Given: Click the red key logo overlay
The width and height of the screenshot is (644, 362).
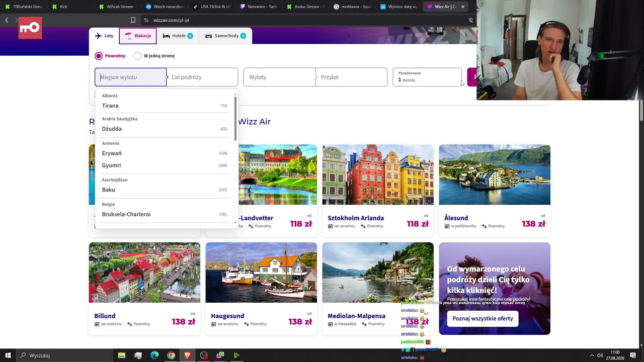Looking at the screenshot, I should [x=30, y=28].
